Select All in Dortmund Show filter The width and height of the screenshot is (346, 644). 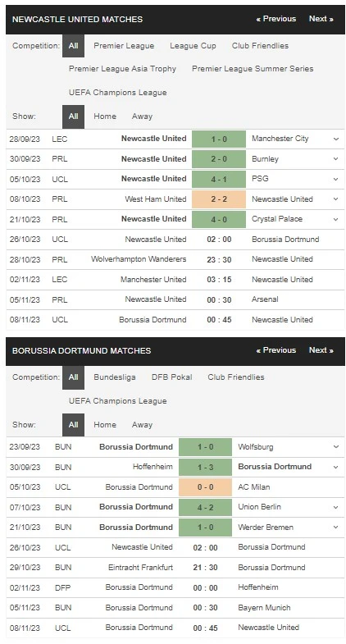(x=74, y=425)
